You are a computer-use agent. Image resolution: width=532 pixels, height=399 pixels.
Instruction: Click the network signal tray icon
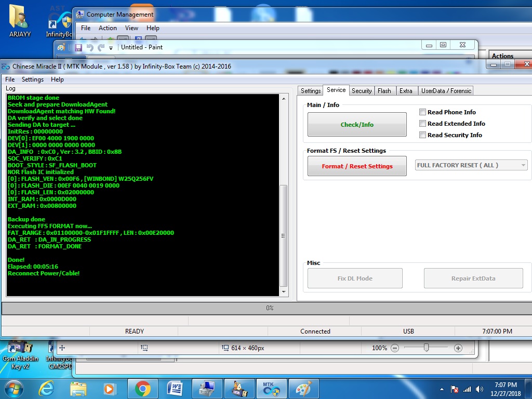point(467,389)
